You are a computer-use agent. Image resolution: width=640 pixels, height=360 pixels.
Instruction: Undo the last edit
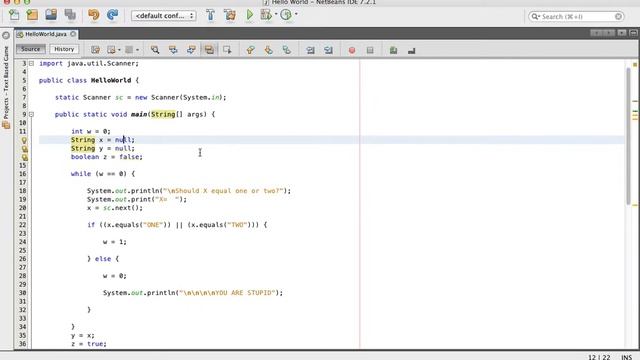93,15
